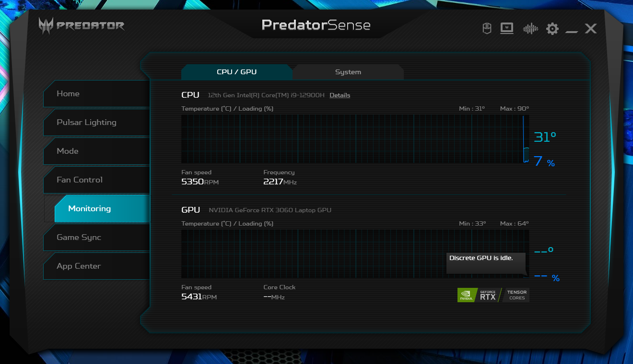
Task: Click the GPU loading '-- %' readout
Action: click(547, 277)
